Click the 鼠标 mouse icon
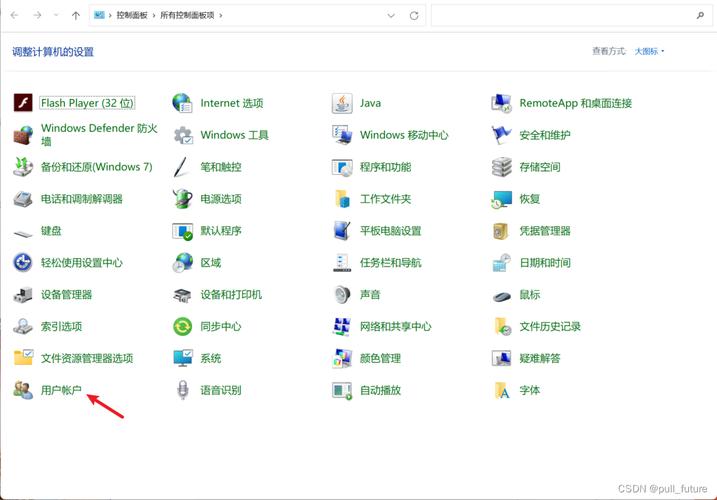 click(x=502, y=296)
